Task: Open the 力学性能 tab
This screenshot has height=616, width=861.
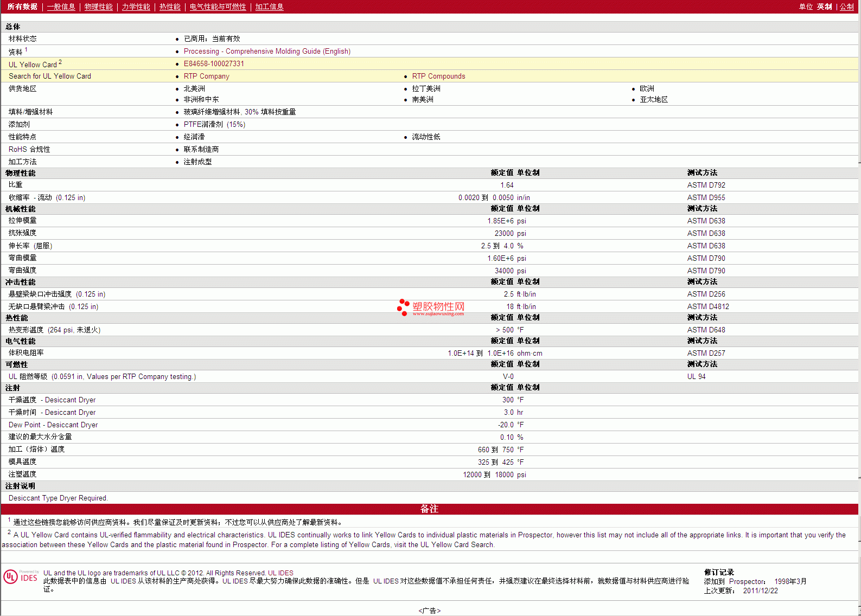Action: [136, 7]
